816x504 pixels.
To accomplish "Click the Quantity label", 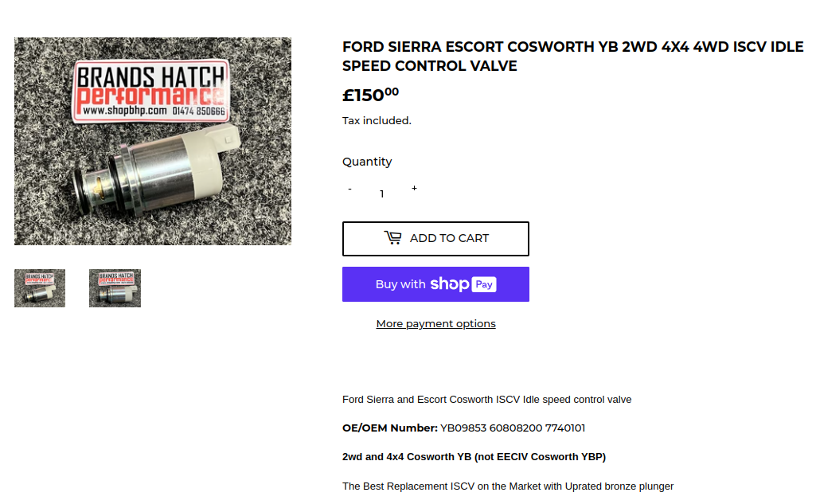I will pyautogui.click(x=367, y=162).
